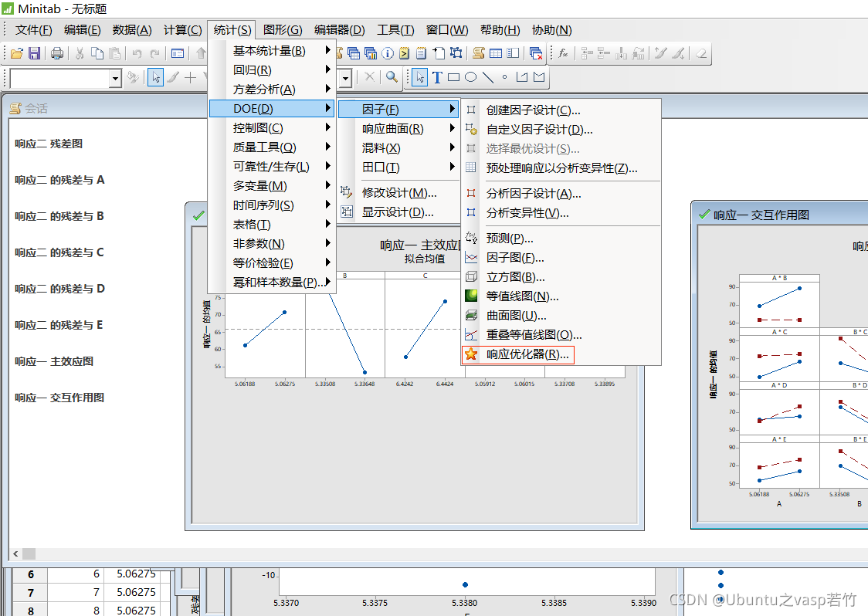Image resolution: width=868 pixels, height=616 pixels.
Task: Open the 文件(F) menu
Action: tap(33, 30)
